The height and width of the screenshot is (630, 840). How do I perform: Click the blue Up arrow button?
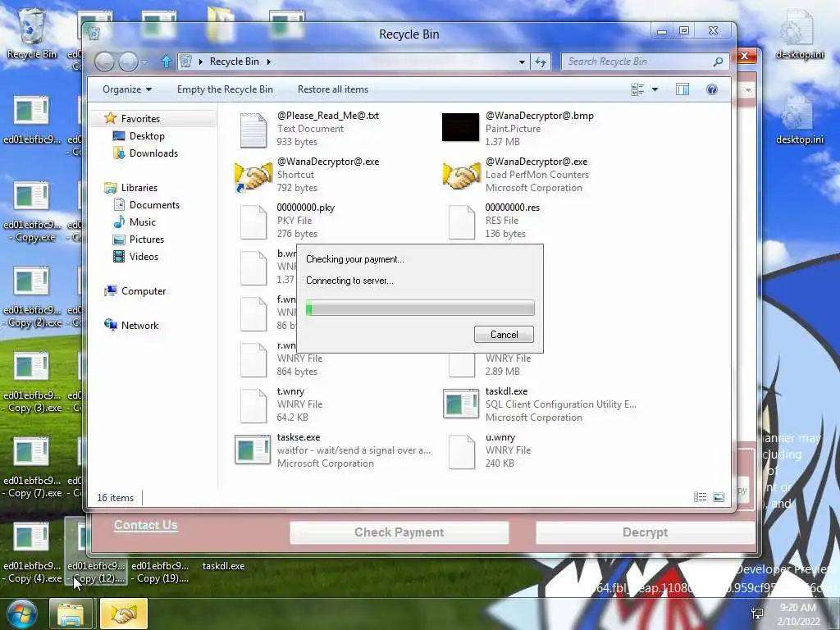tap(166, 62)
